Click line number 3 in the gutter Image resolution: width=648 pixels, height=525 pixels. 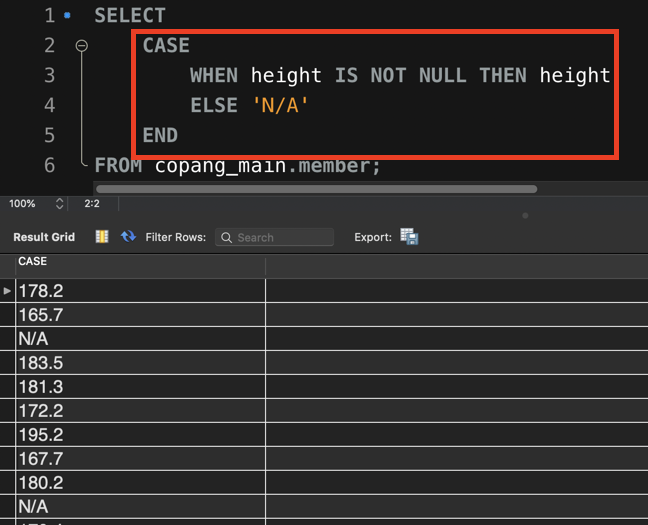(50, 76)
